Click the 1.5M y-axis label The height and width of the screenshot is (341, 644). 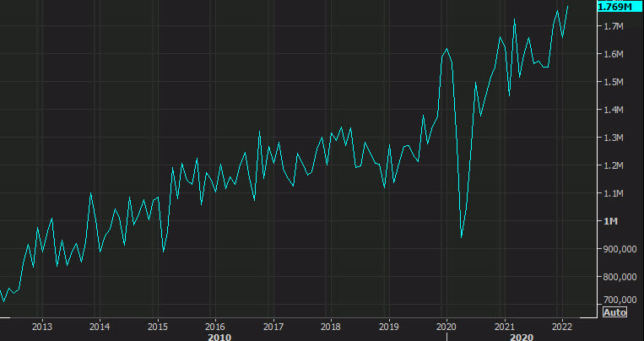(x=614, y=82)
